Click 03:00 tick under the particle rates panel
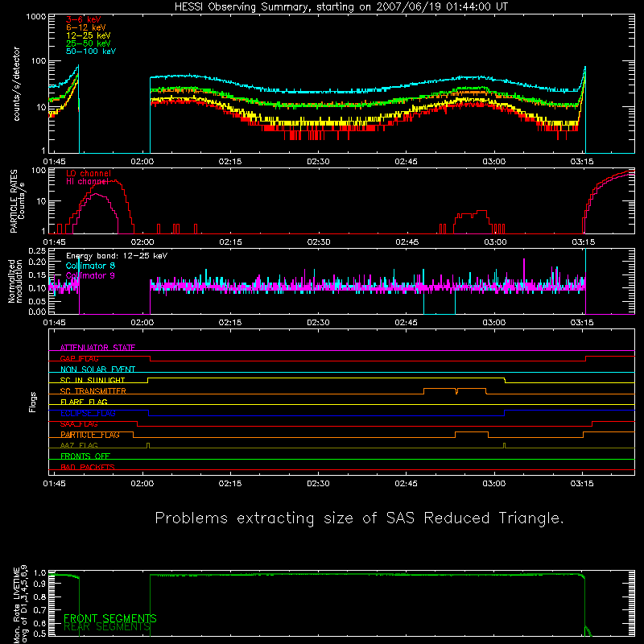Image resolution: width=644 pixels, height=644 pixels. tap(495, 242)
